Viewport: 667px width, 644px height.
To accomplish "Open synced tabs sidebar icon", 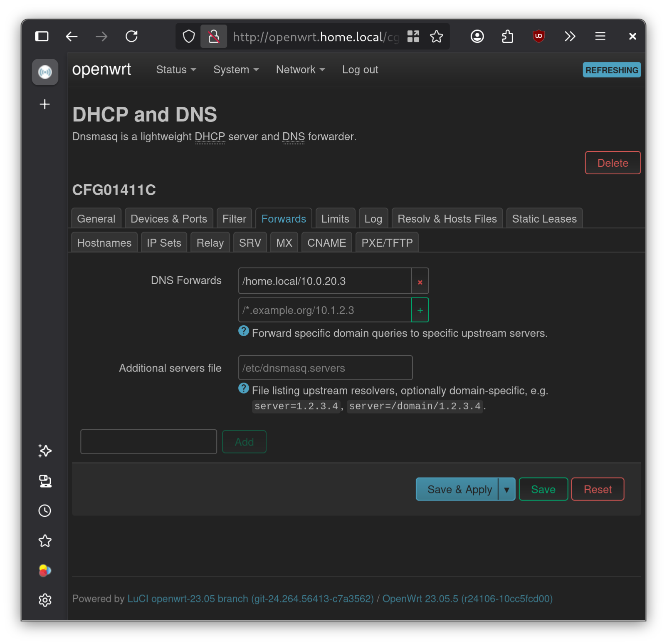I will click(45, 481).
